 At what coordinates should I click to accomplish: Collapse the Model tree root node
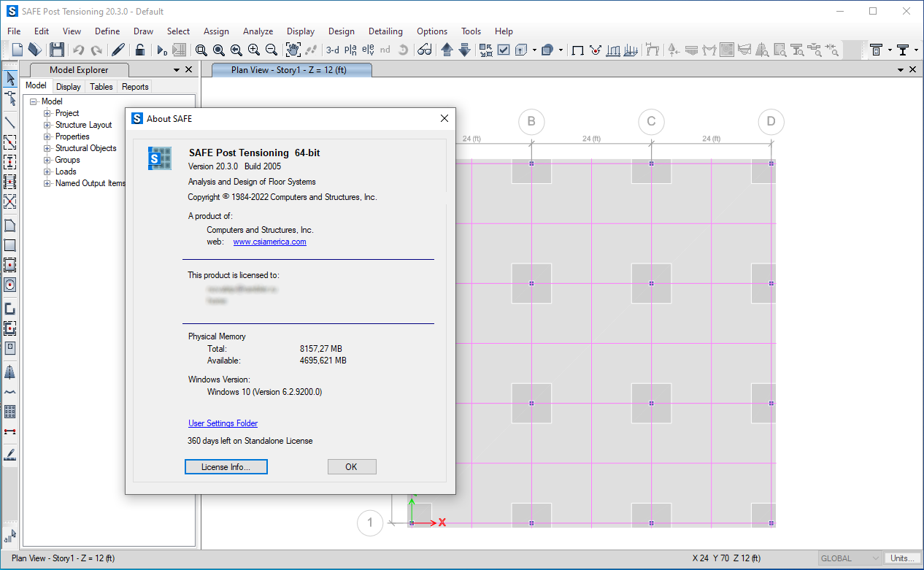point(34,101)
